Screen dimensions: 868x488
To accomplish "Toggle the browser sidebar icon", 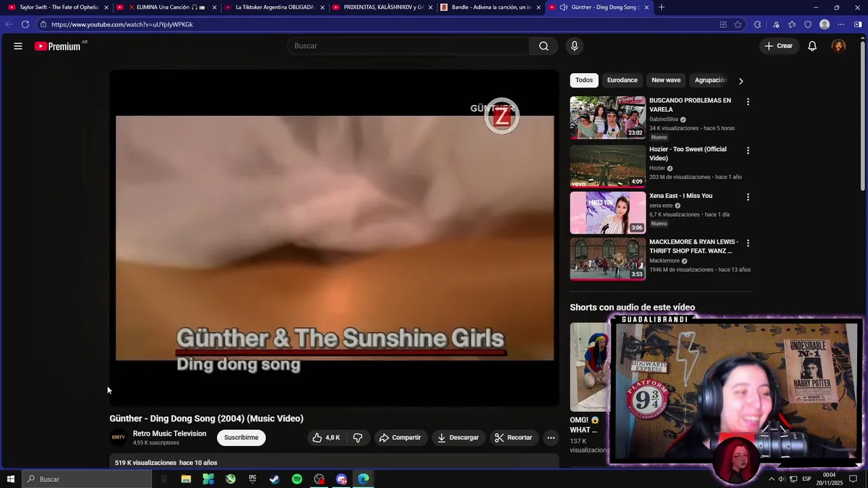I will coord(858,24).
